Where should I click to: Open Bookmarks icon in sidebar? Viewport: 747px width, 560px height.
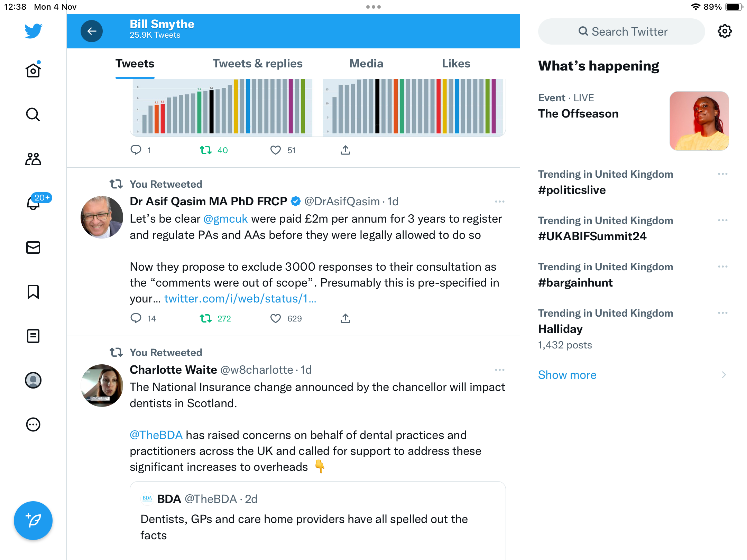point(33,292)
